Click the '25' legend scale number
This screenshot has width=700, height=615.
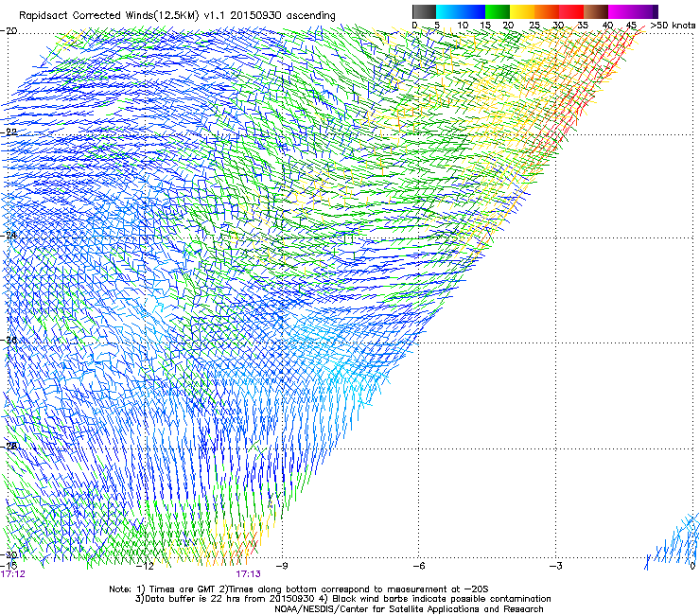[534, 26]
